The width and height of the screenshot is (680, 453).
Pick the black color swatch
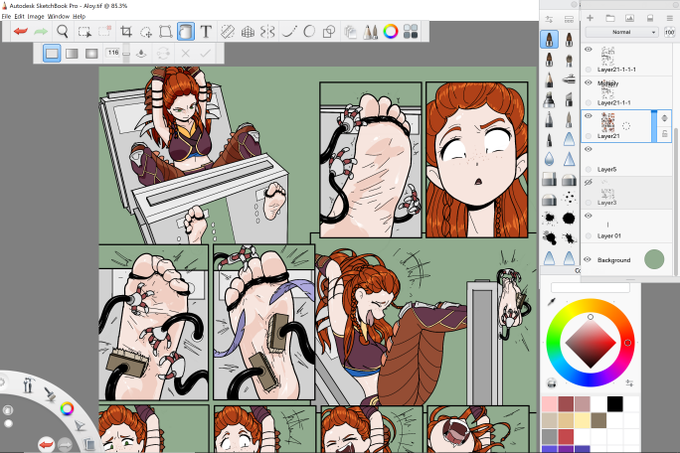pos(615,404)
